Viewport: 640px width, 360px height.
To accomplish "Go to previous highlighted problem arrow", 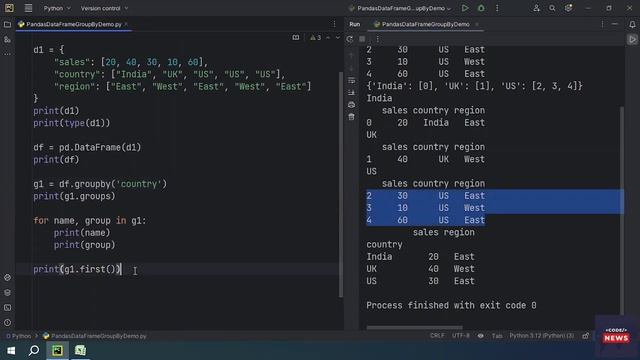I will tap(328, 38).
